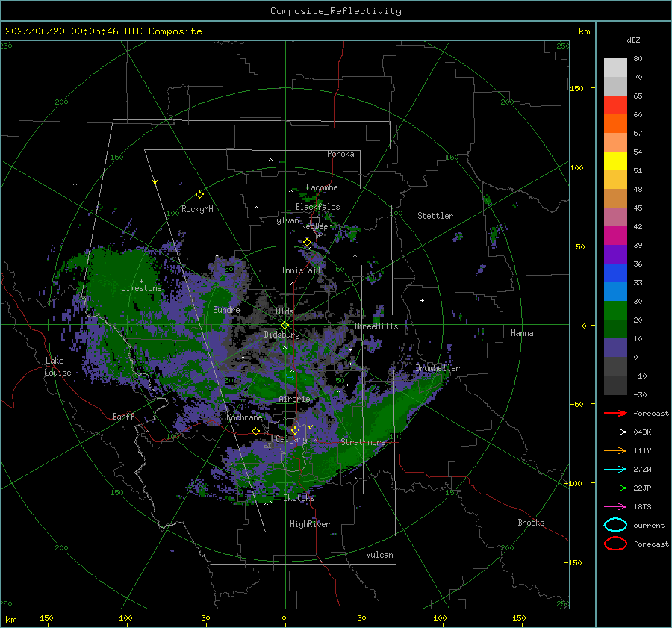Click the slate violet 0–10 dBZ swatch
Viewport: 672px width, 628px height.
pyautogui.click(x=615, y=348)
